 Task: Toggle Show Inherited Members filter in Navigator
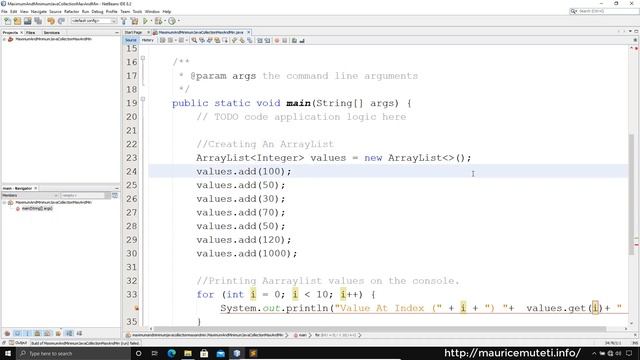7,333
